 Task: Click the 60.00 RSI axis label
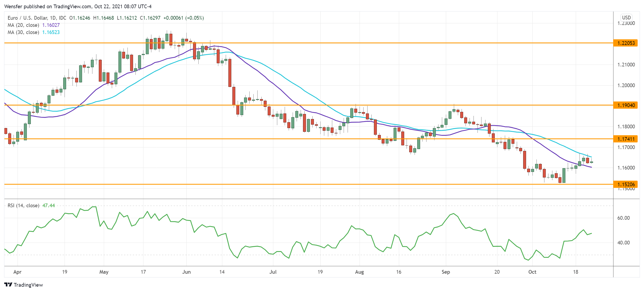point(623,218)
